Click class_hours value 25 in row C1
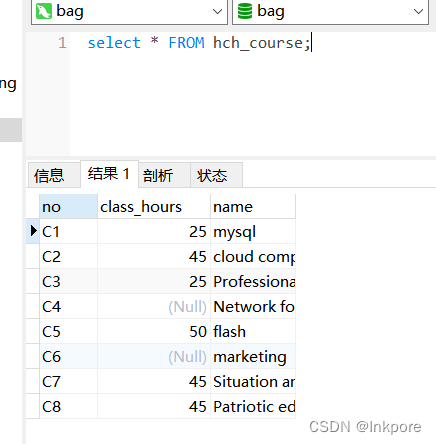The height and width of the screenshot is (444, 436). (x=154, y=231)
